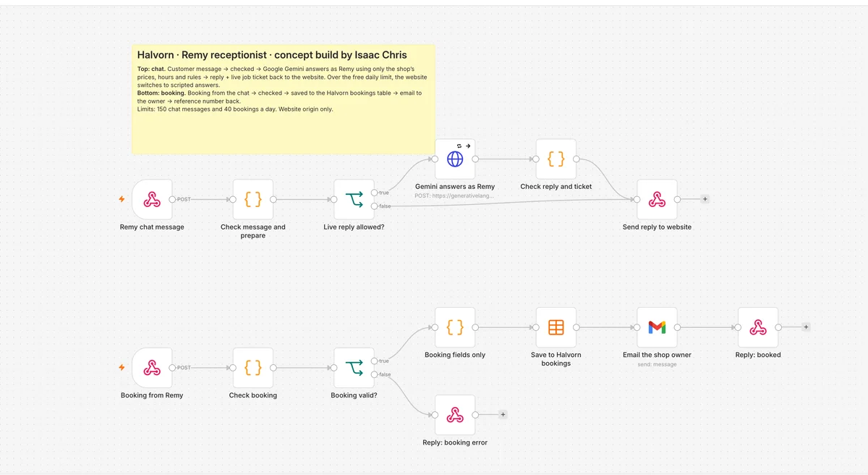Add a node after Reply: booked

[x=806, y=327]
